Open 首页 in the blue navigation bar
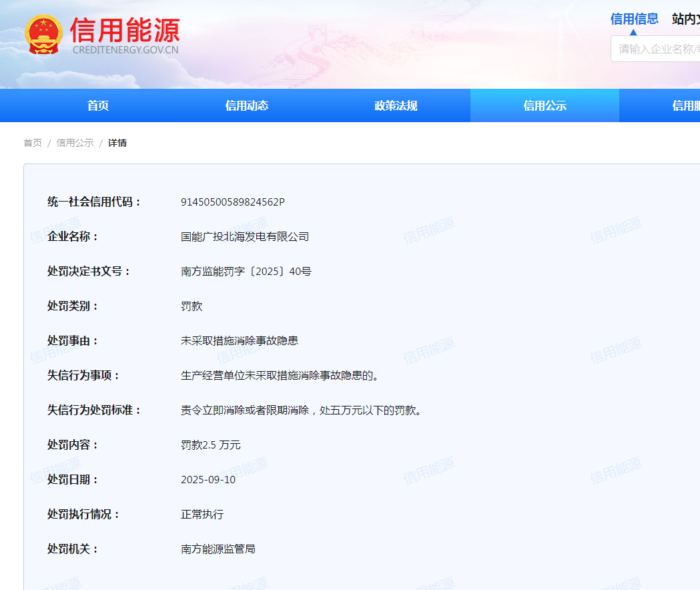700x590 pixels. tap(98, 105)
